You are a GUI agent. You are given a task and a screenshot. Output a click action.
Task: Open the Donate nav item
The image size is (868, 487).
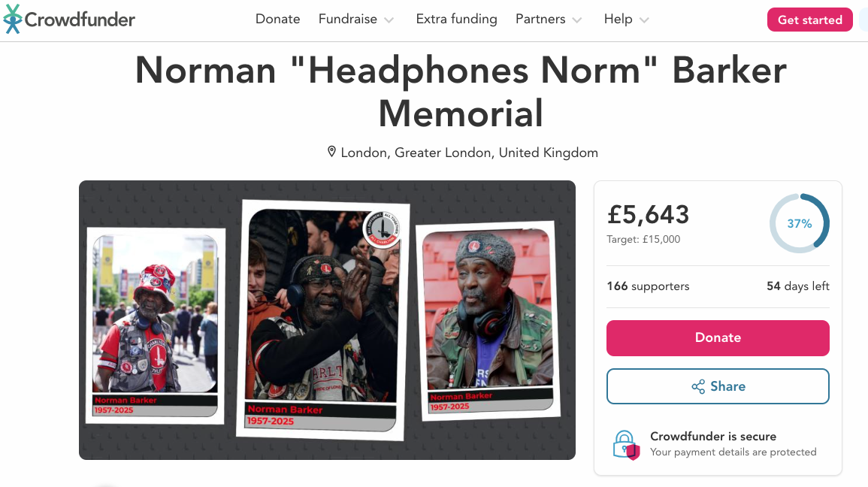pos(278,19)
